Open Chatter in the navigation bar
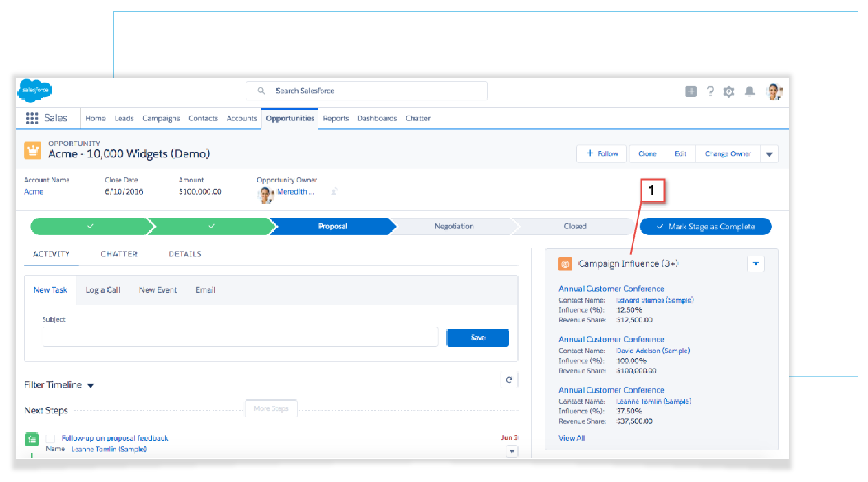 pos(418,118)
